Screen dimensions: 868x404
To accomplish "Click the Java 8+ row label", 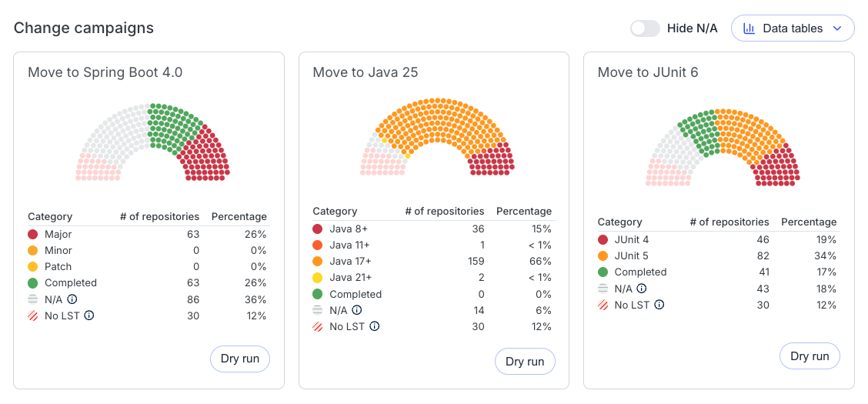I will click(349, 229).
